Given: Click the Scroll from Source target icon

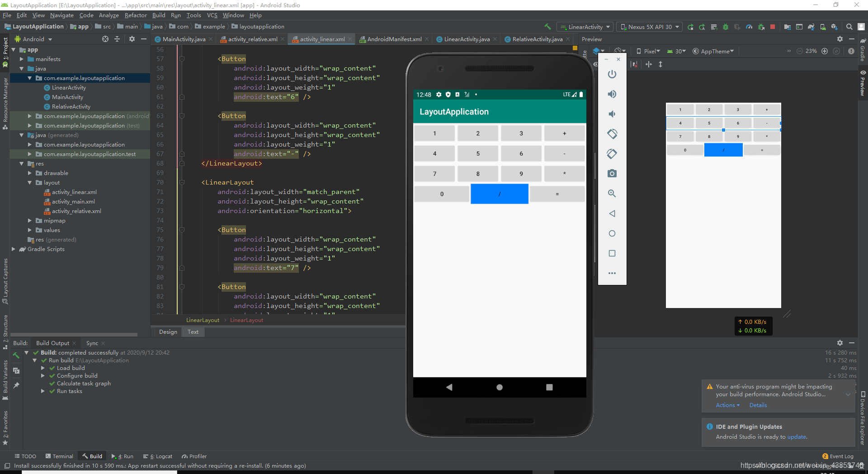Looking at the screenshot, I should coord(105,39).
